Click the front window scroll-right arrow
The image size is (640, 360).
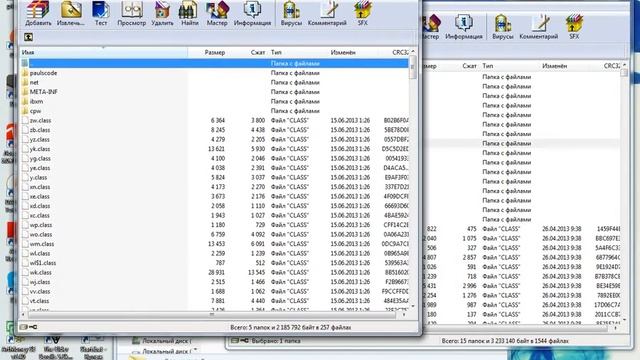coord(404,314)
